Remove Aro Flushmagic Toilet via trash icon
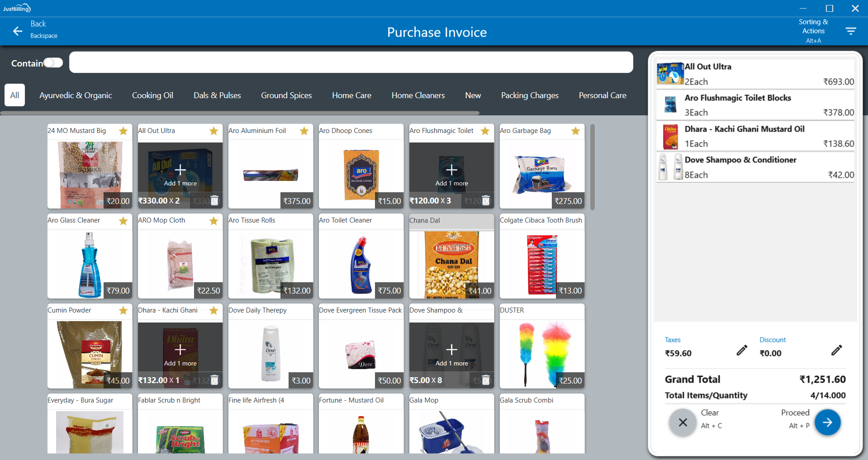 (486, 200)
